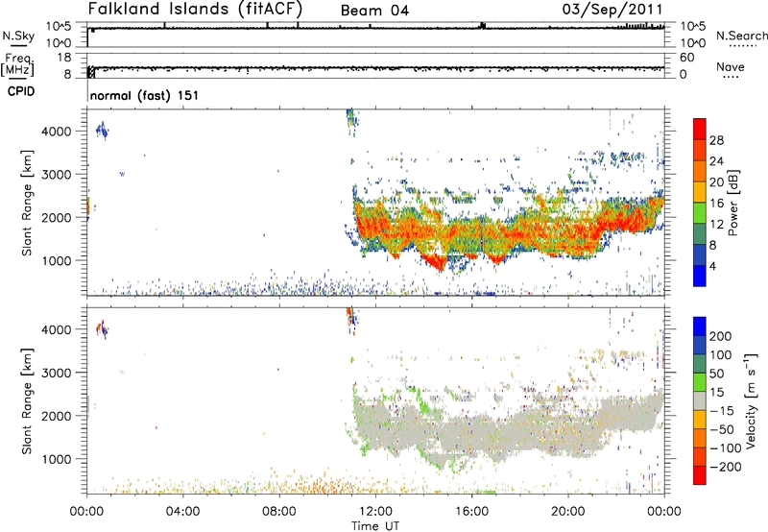Click the 'CPID' label
The height and width of the screenshot is (532, 768).
[21, 91]
